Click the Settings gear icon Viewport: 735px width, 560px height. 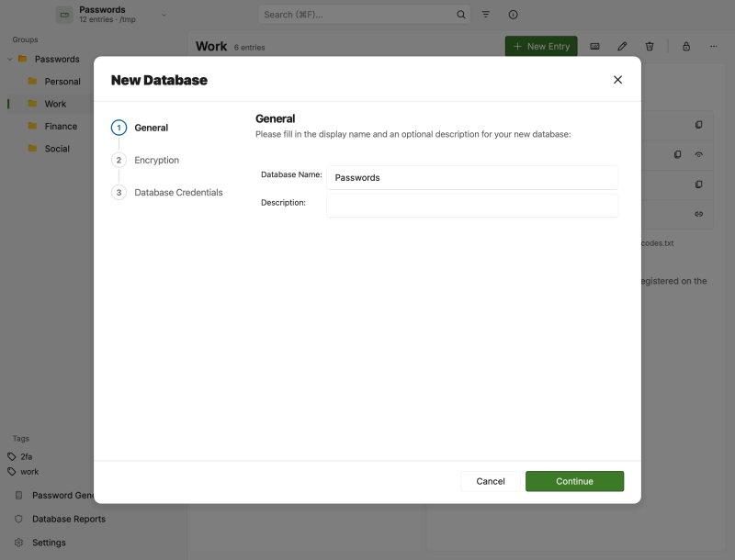tap(18, 543)
